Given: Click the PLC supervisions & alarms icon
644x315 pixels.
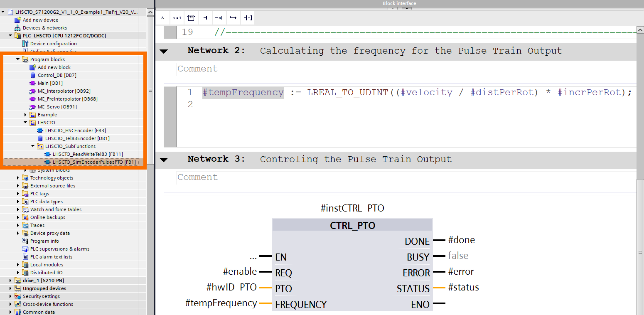Looking at the screenshot, I should [x=25, y=249].
